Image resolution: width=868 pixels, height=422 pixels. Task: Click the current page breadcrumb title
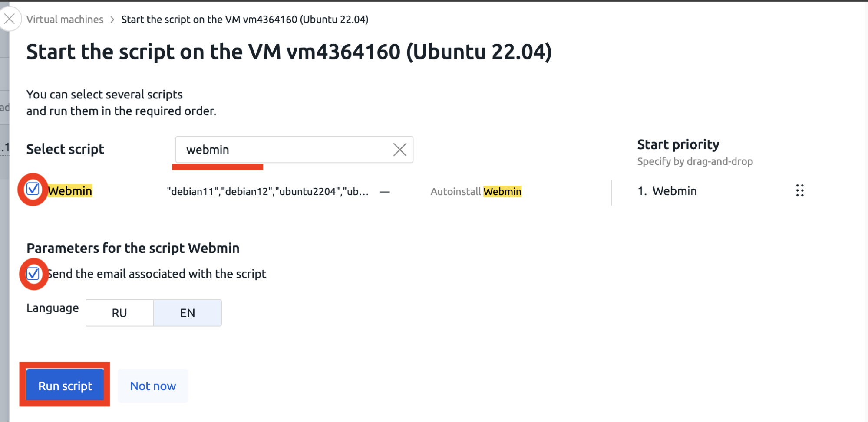pyautogui.click(x=245, y=20)
